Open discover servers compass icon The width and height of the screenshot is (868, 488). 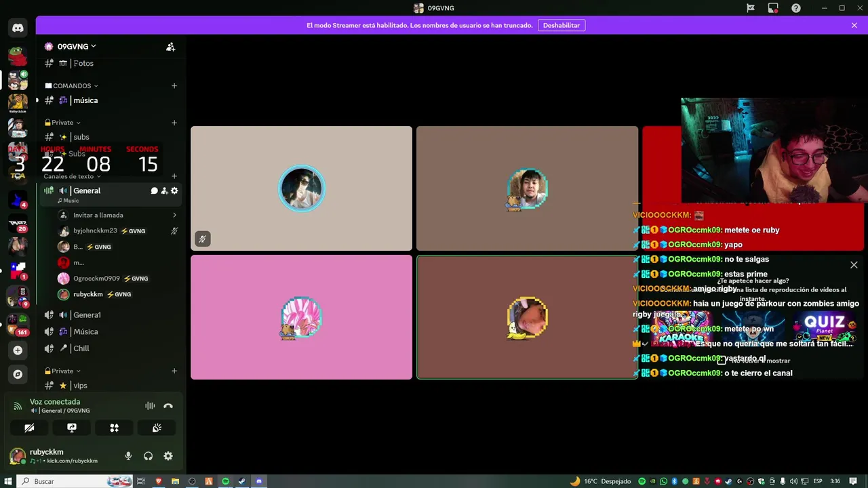point(18,374)
